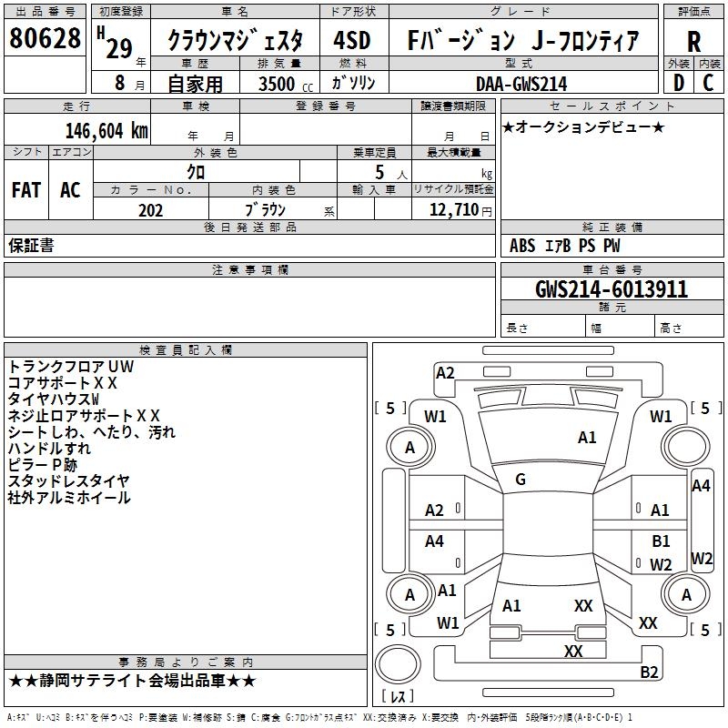Click the car name クラウンマジェスタ
This screenshot has width=728, height=728.
[x=235, y=41]
